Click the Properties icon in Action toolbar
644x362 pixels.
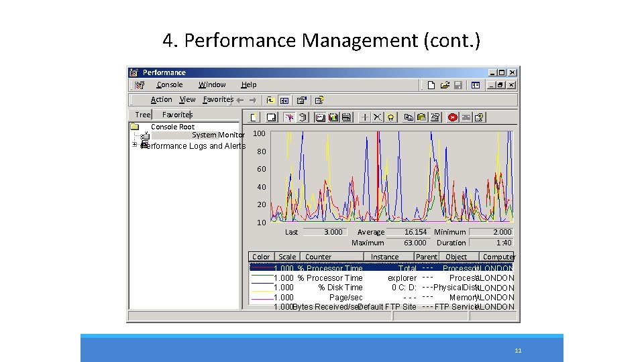click(302, 100)
